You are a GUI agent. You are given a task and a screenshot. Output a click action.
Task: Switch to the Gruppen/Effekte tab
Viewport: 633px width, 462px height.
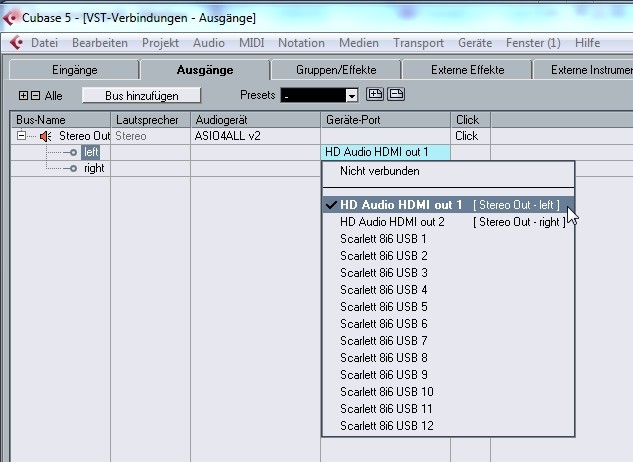point(336,70)
